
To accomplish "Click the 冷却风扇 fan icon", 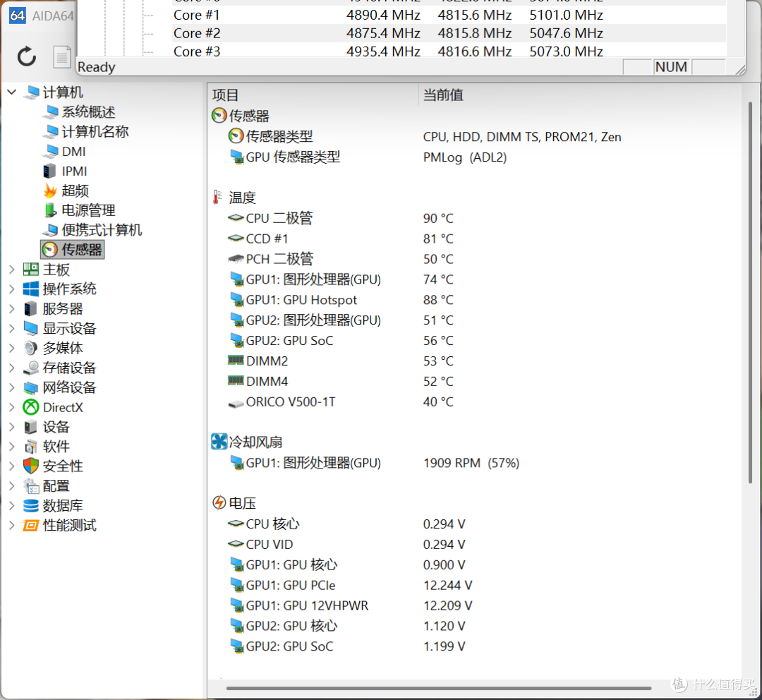I will tap(219, 442).
